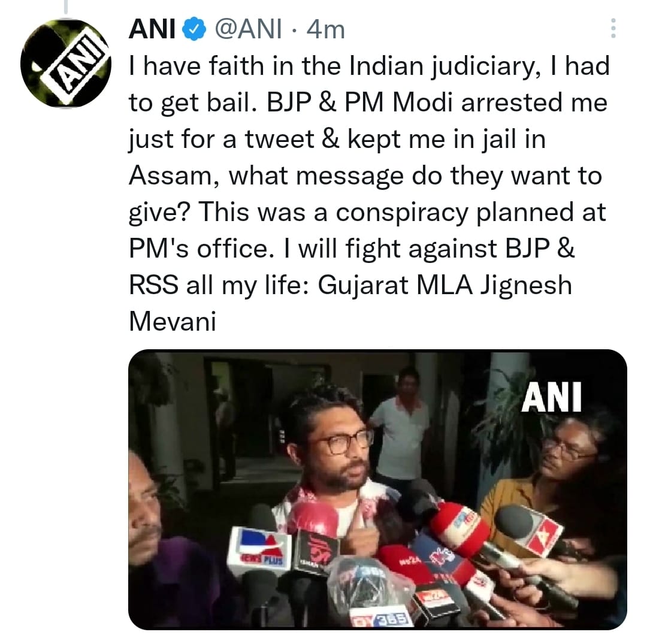This screenshot has height=644, width=647.
Task: Click the word "Mevani" on the last line
Action: coord(173,322)
